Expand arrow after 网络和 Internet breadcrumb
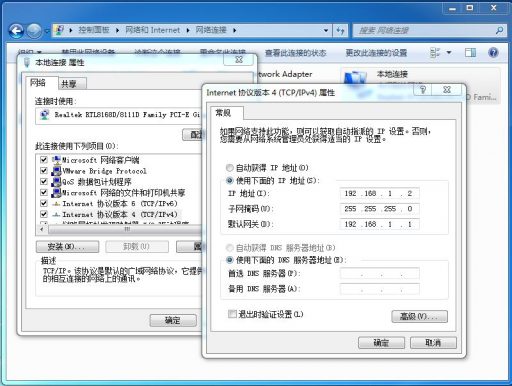This screenshot has height=386, width=512. (x=188, y=30)
